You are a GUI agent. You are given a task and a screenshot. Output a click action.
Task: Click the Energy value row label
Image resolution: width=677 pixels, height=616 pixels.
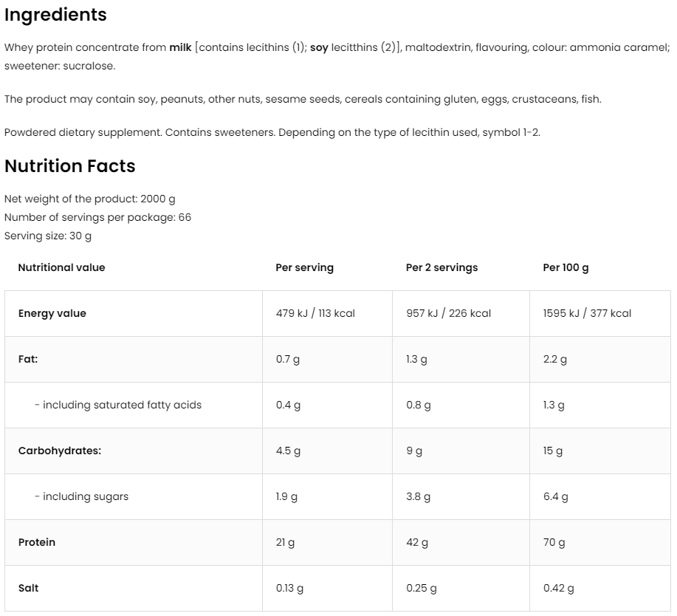pyautogui.click(x=52, y=313)
